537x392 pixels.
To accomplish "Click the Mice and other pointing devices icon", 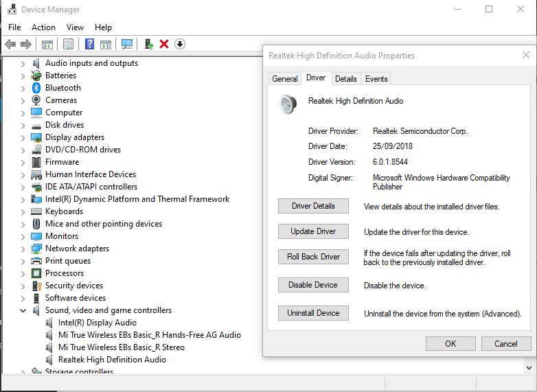I will coord(36,224).
